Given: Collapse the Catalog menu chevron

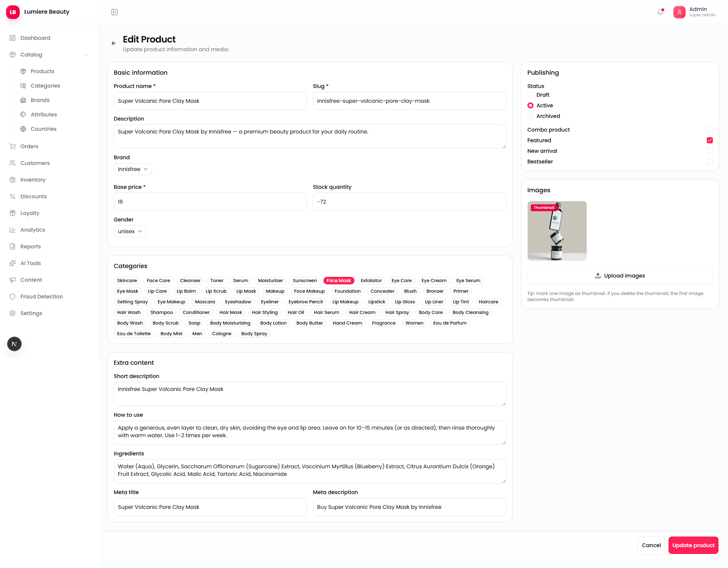Looking at the screenshot, I should click(86, 55).
